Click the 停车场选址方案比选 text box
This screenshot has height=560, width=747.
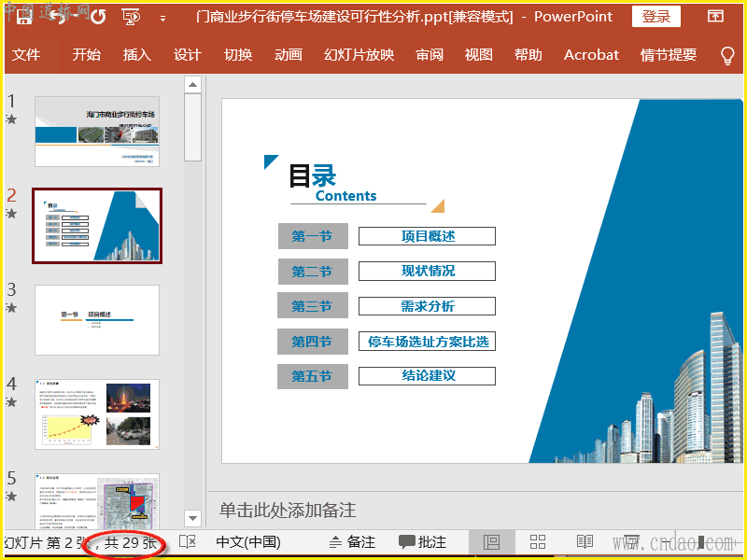(428, 342)
